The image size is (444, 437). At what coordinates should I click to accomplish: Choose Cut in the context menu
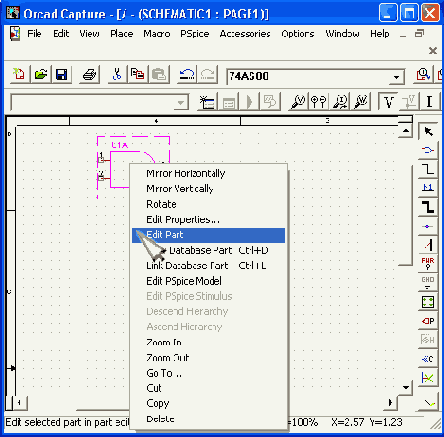coord(208,388)
